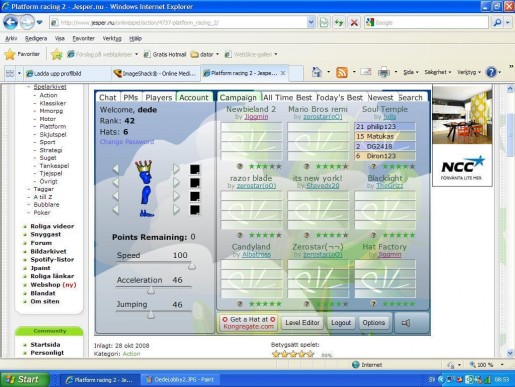Click the Read mail icon

tap(366, 72)
